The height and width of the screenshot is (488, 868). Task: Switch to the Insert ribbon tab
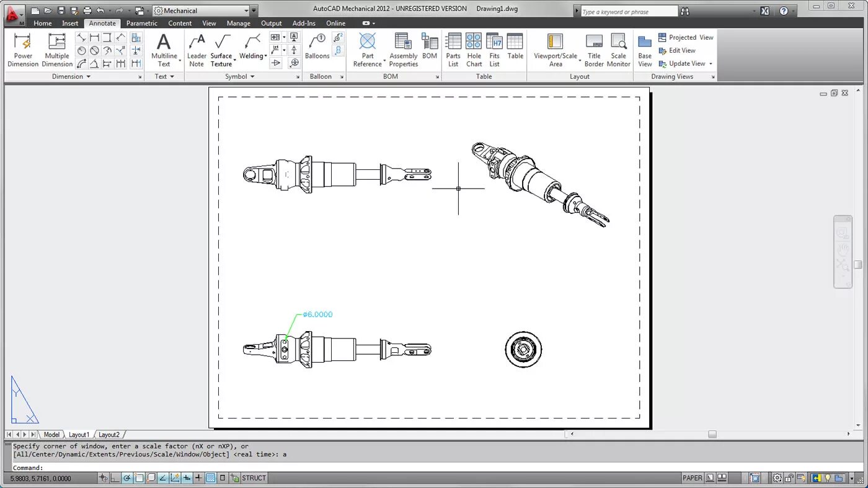click(x=70, y=23)
